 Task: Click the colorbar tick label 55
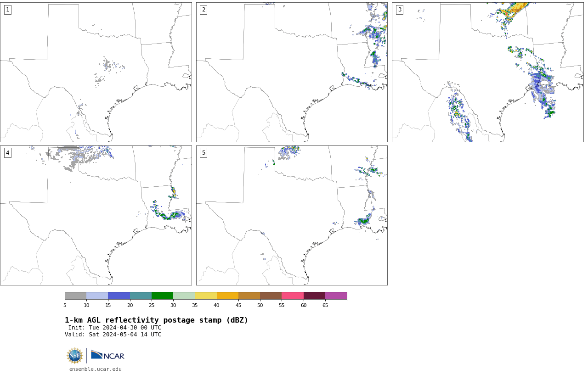(282, 305)
